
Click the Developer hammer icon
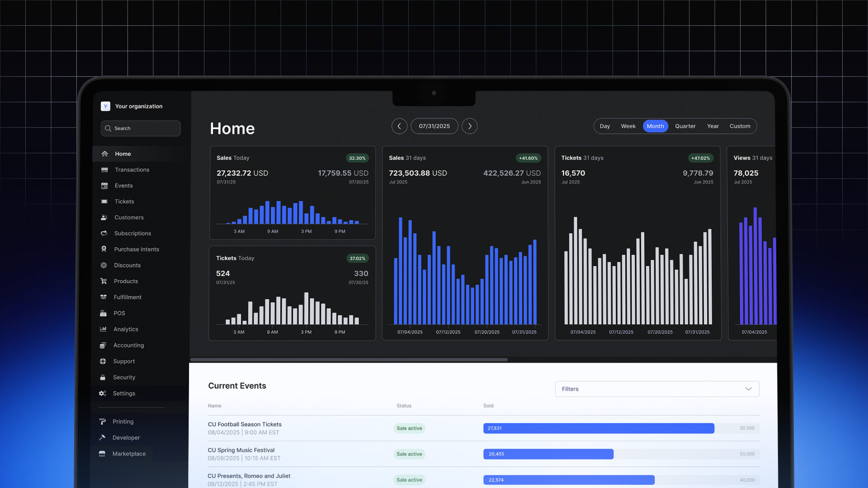click(x=102, y=437)
